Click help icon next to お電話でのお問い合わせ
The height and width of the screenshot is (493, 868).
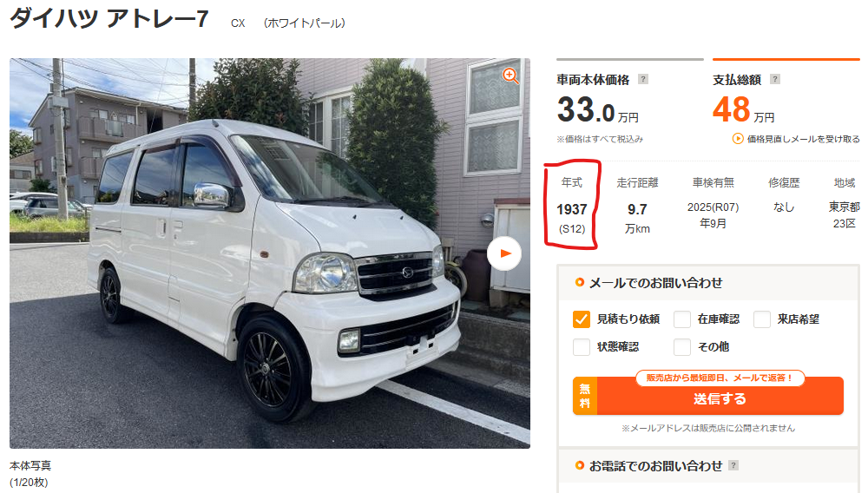click(x=733, y=465)
